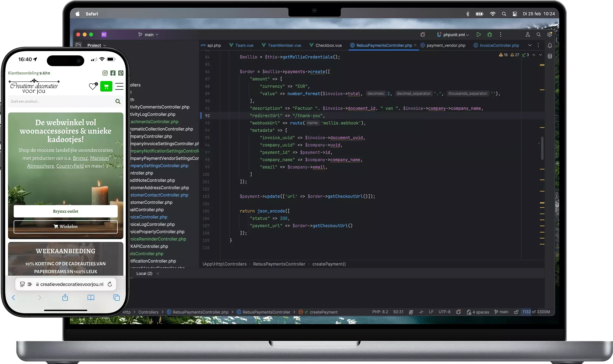Expand the Project view selector
This screenshot has height=364, width=613.
96,45
